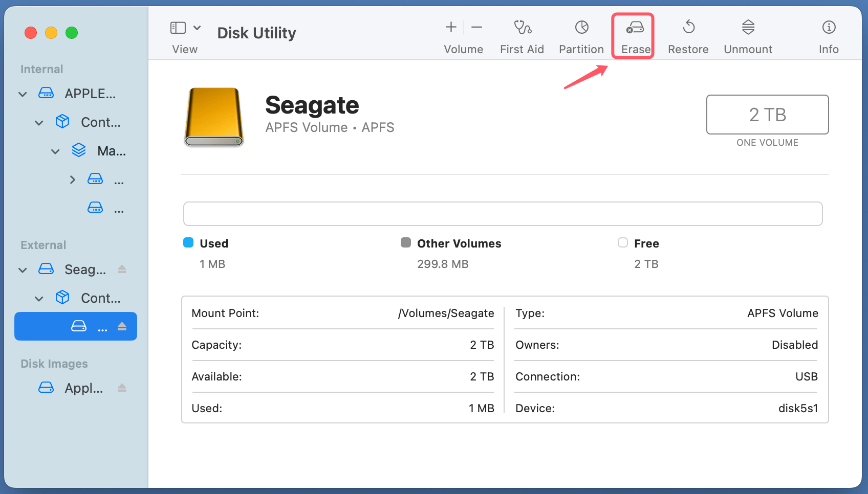Add an APFS volume with the plus icon

click(450, 28)
